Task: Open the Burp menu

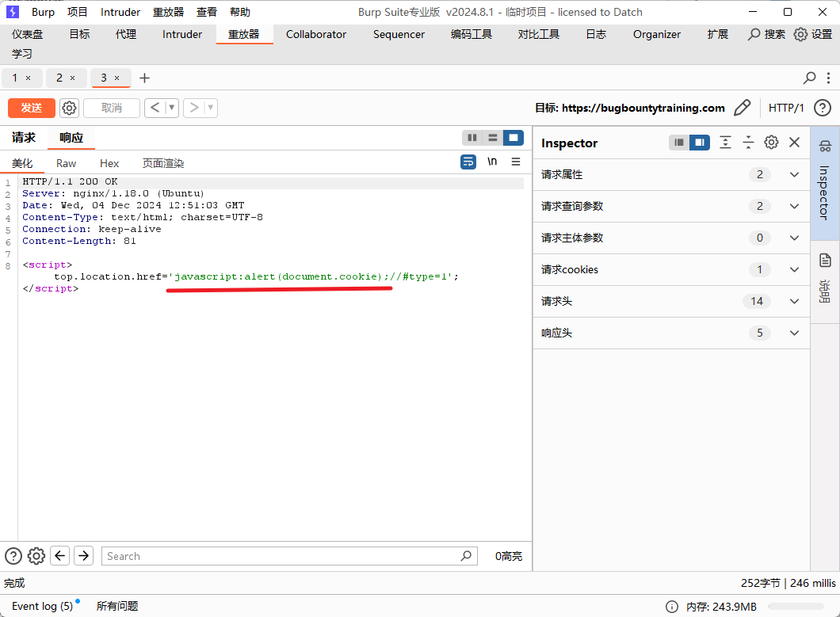Action: 43,12
